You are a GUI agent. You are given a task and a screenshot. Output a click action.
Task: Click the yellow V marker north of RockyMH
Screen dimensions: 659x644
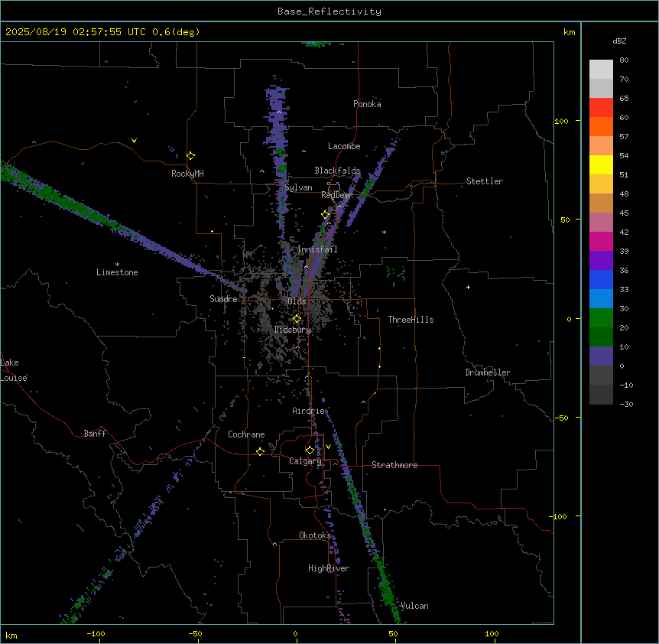[x=134, y=141]
